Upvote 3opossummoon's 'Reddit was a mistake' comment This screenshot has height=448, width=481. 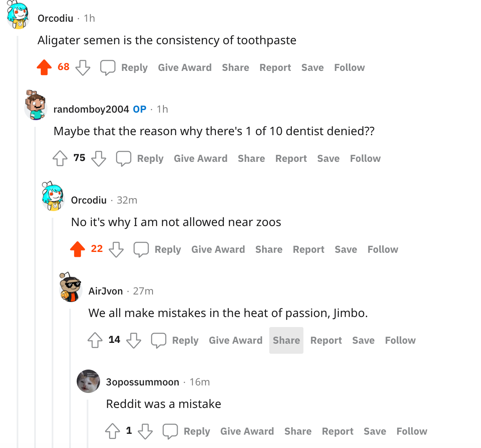point(113,431)
